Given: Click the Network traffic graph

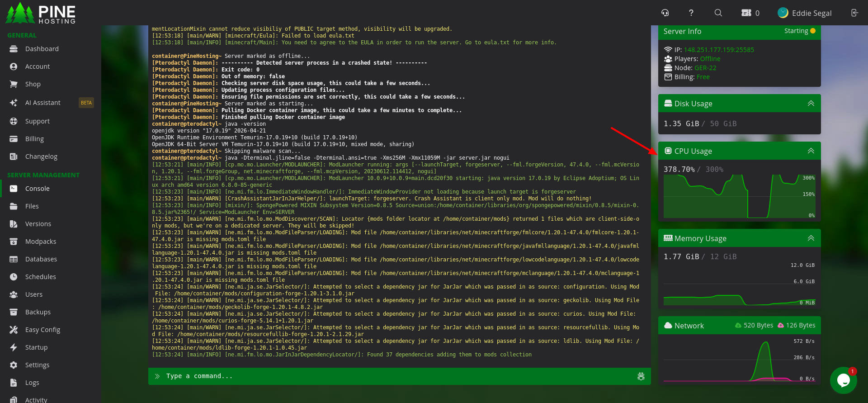Looking at the screenshot, I should pyautogui.click(x=739, y=360).
